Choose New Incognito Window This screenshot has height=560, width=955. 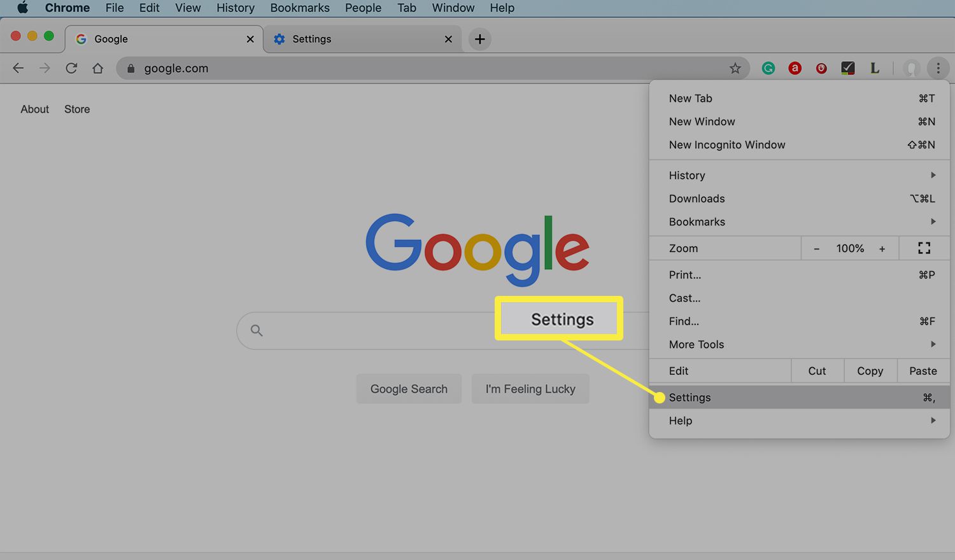(x=799, y=144)
